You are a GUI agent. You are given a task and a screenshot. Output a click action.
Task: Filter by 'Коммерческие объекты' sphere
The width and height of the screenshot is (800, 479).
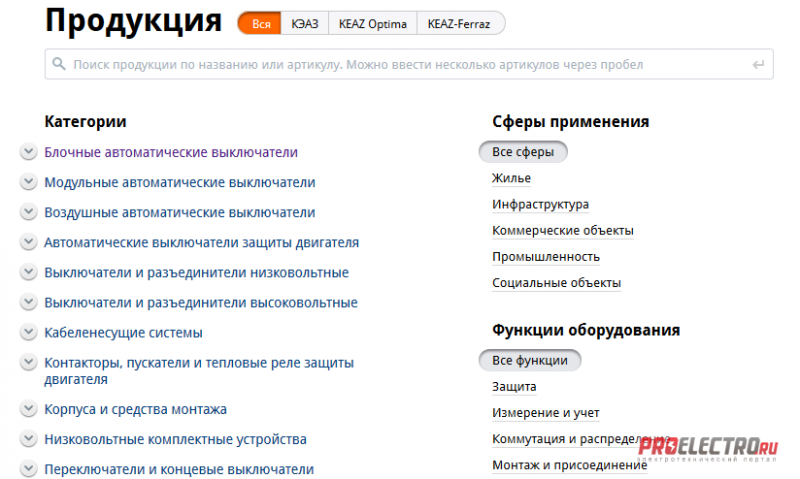click(x=563, y=231)
